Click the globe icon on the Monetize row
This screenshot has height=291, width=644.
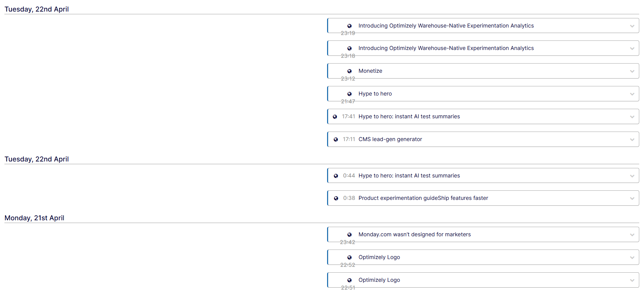click(349, 71)
